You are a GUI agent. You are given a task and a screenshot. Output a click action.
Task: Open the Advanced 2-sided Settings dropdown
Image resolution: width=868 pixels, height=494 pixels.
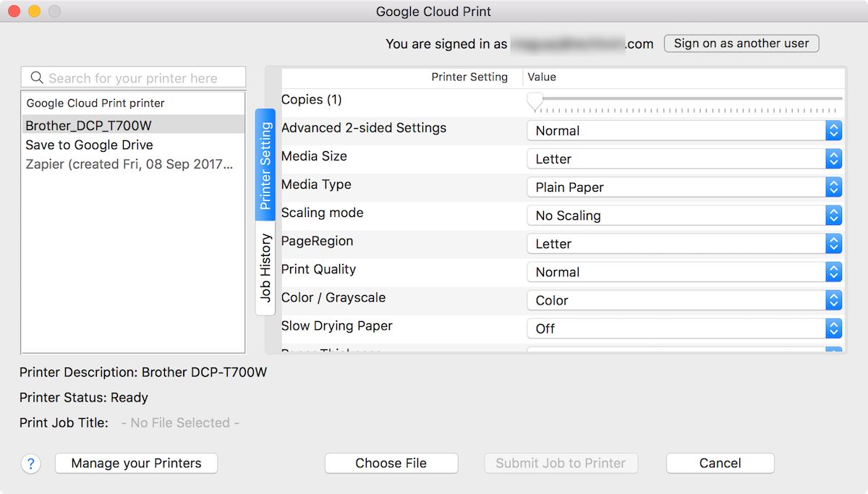click(684, 131)
